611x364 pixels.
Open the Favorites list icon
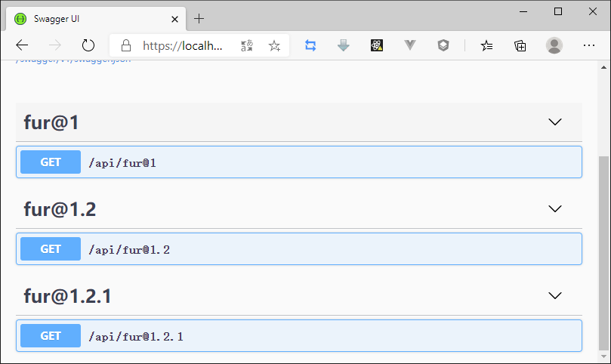click(487, 45)
